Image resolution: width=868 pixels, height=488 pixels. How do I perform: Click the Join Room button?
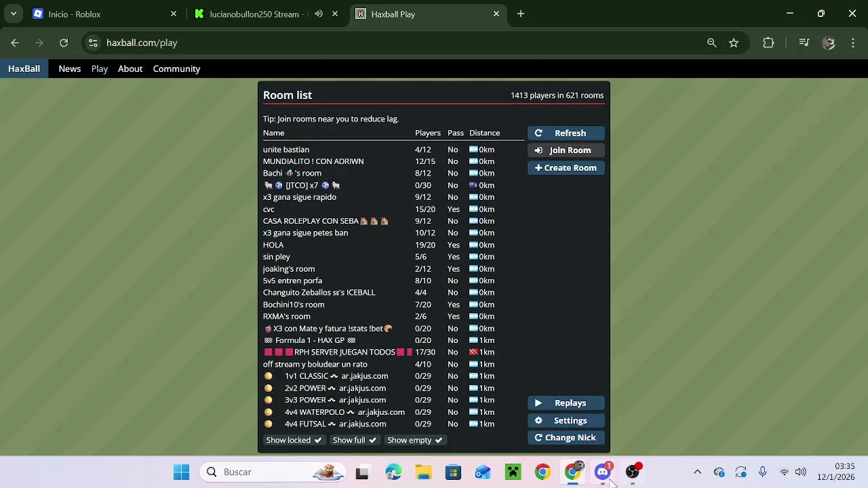(x=566, y=150)
